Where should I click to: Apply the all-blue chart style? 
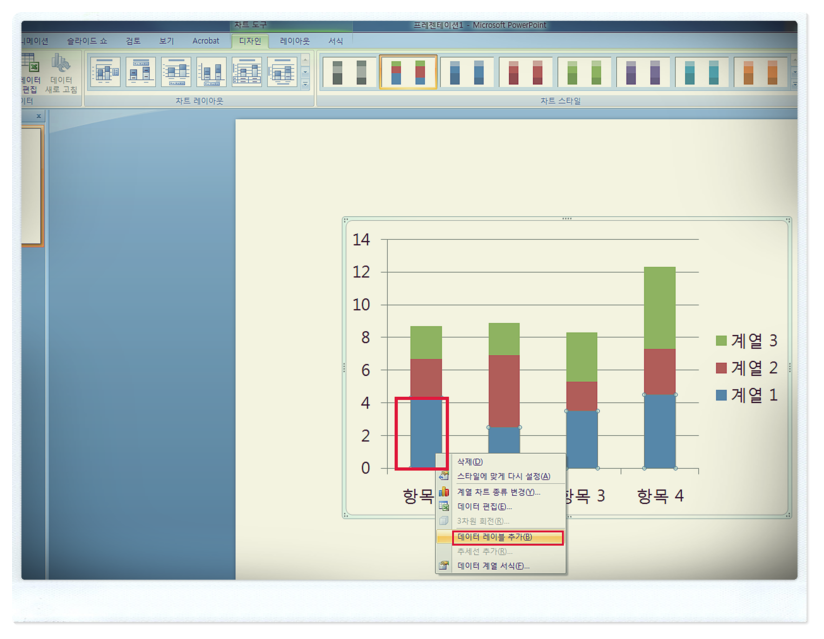pyautogui.click(x=467, y=72)
